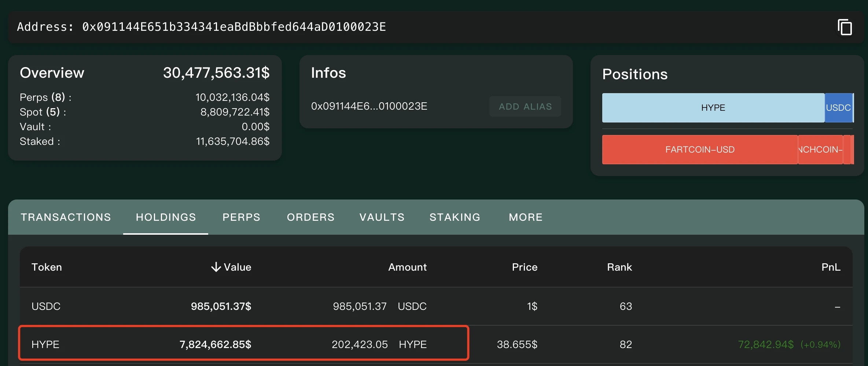Select the USDC position segment
Viewport: 868px width, 366px height.
[839, 107]
